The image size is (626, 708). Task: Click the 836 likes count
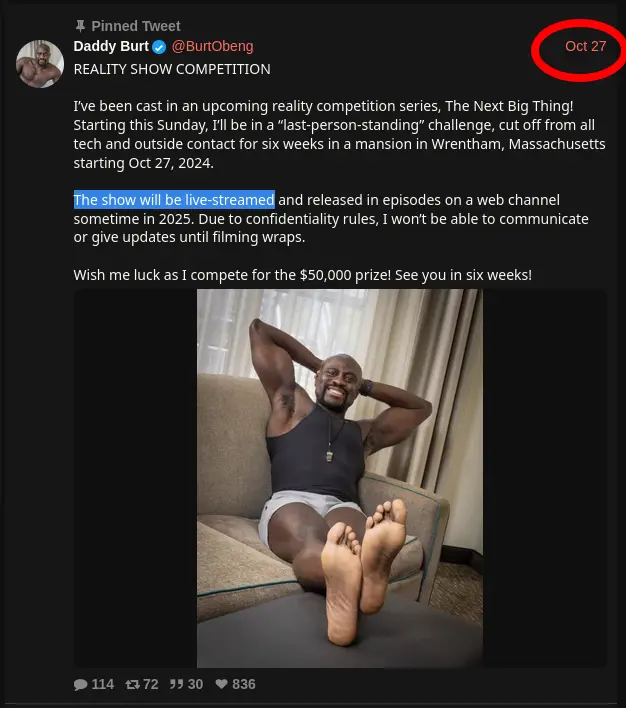[x=244, y=685]
